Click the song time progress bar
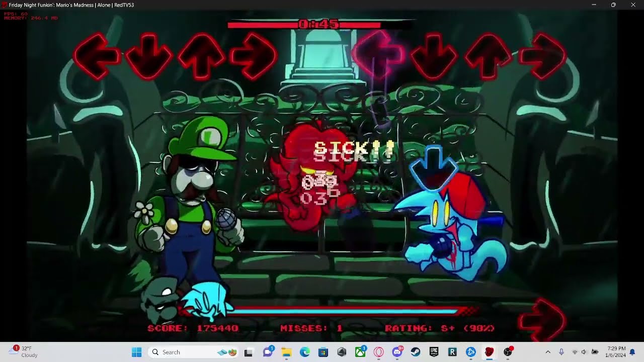The image size is (644, 362). click(x=319, y=24)
